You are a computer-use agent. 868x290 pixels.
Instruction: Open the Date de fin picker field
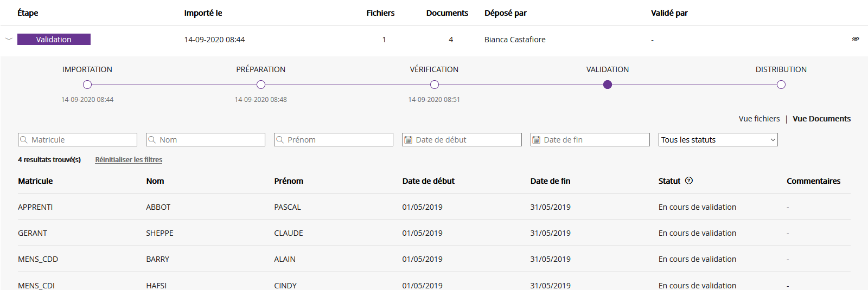pos(590,139)
